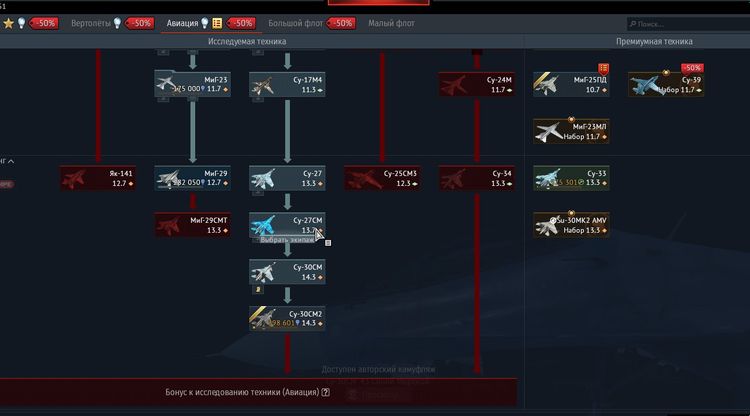
Task: Select the Су-39 premium pack aircraft
Action: (664, 84)
